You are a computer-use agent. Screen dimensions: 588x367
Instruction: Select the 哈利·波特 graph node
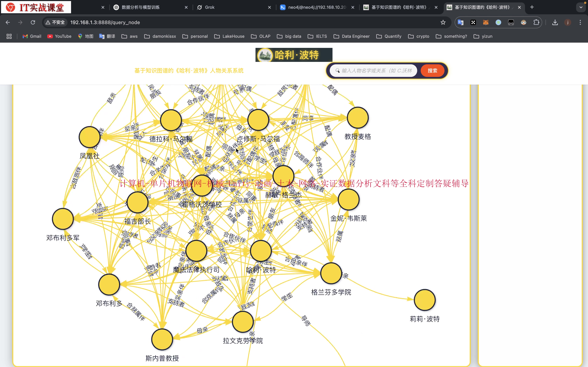pos(261,251)
